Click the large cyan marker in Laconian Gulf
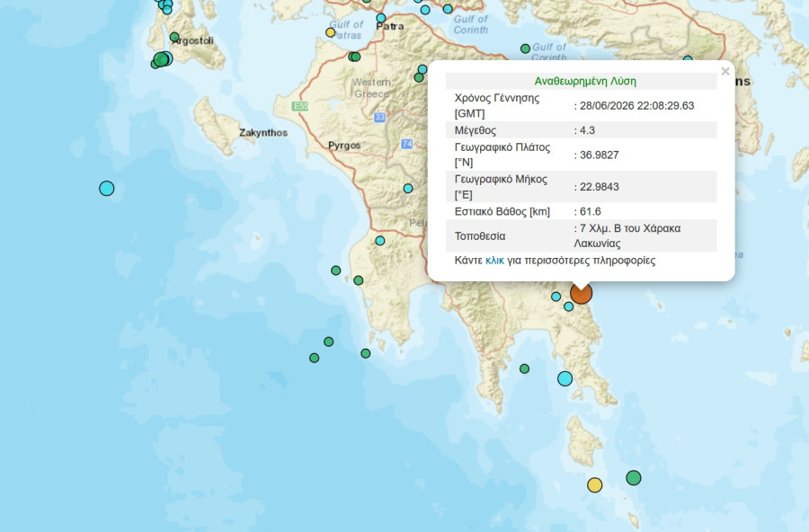Image resolution: width=809 pixels, height=532 pixels. click(565, 378)
